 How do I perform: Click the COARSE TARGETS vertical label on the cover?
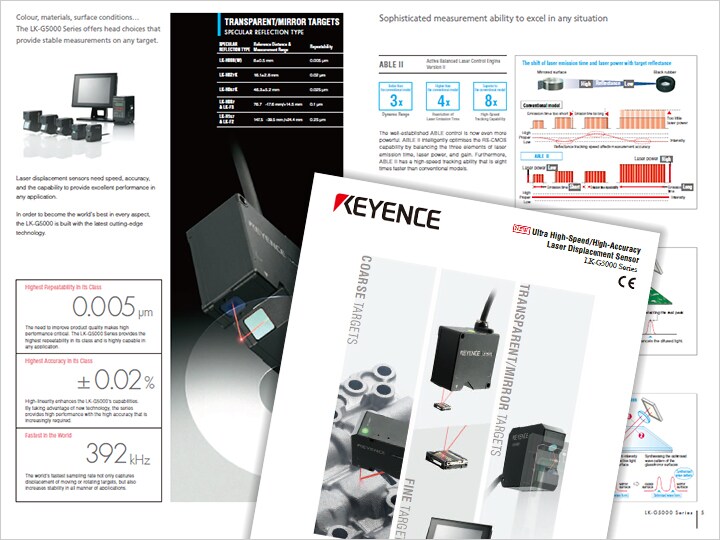(360, 300)
